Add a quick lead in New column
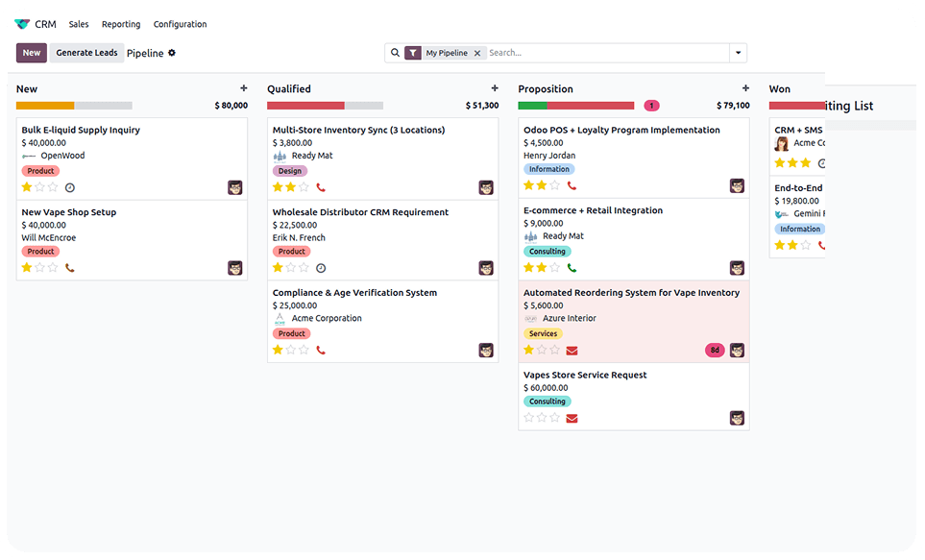 coord(244,88)
